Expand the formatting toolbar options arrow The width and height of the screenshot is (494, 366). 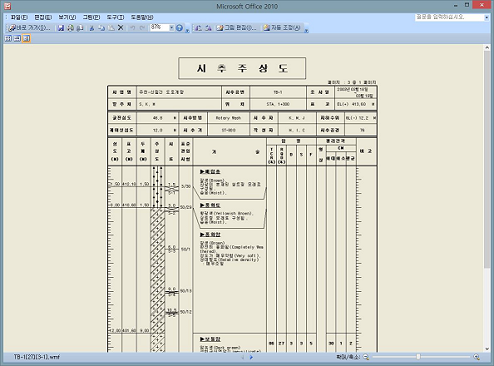306,30
